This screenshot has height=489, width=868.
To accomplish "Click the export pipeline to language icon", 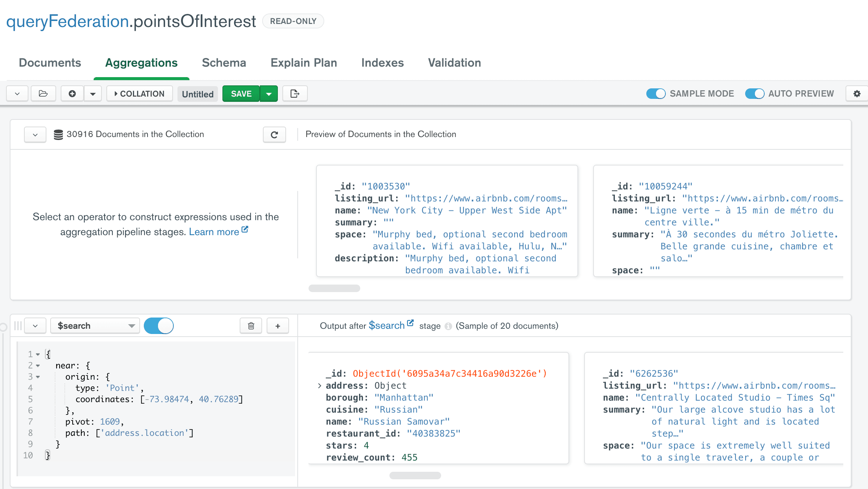I will click(295, 94).
